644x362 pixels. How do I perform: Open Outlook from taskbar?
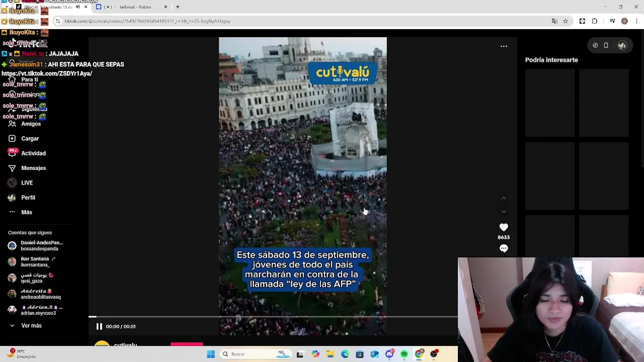375,354
